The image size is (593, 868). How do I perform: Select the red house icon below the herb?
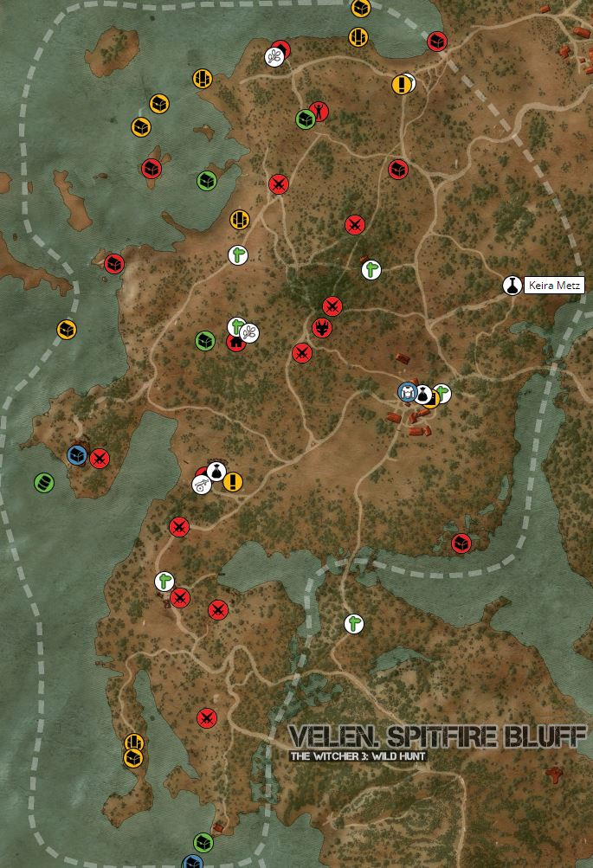coord(235,344)
